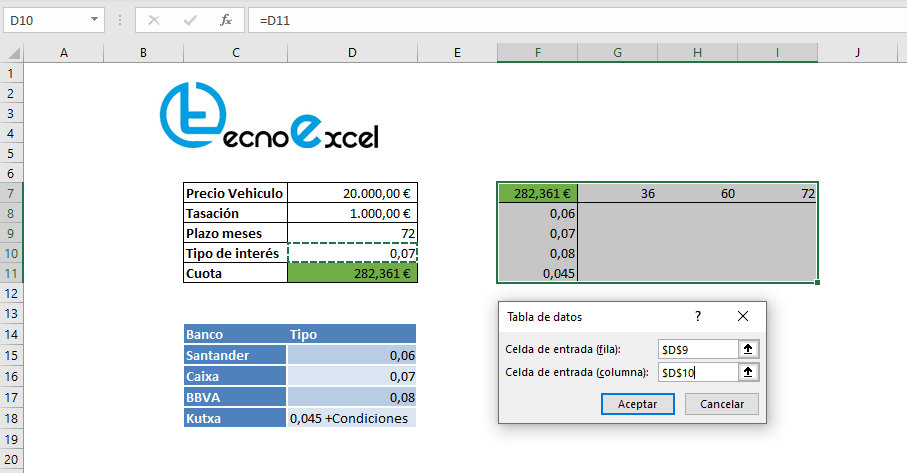907x473 pixels.
Task: Click the TecnoExcel logo image
Action: 269,116
